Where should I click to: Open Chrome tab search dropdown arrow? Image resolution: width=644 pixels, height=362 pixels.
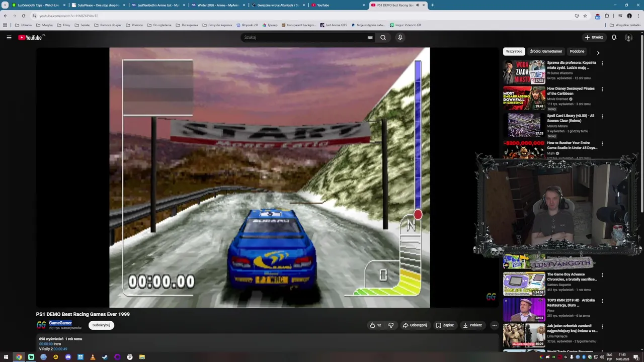(x=5, y=5)
